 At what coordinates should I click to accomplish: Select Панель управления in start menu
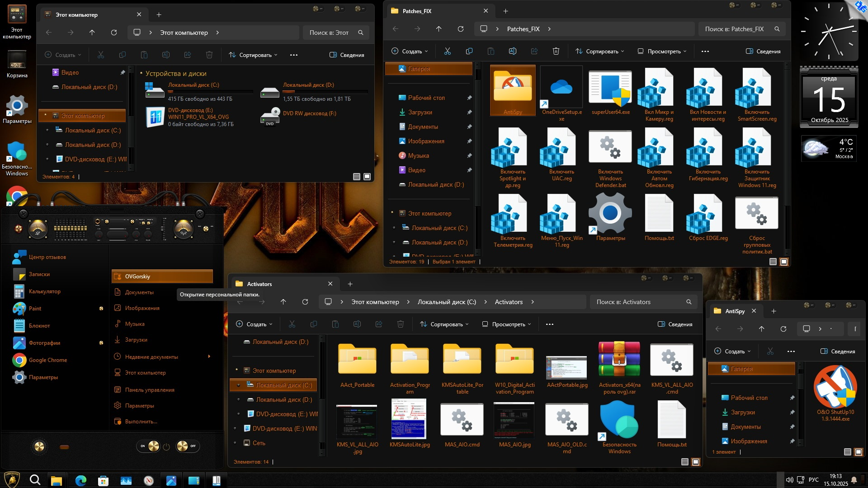click(149, 390)
